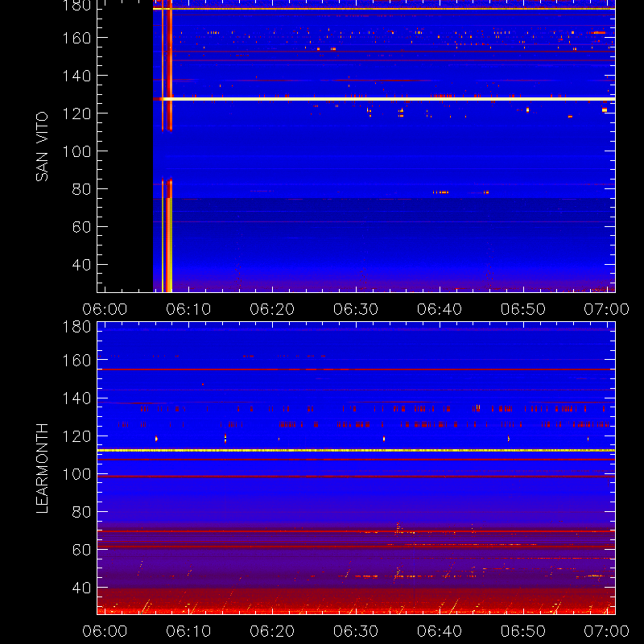Image resolution: width=644 pixels, height=644 pixels.
Task: Click 06:40 time label below San Vito plot
Action: coord(440,309)
